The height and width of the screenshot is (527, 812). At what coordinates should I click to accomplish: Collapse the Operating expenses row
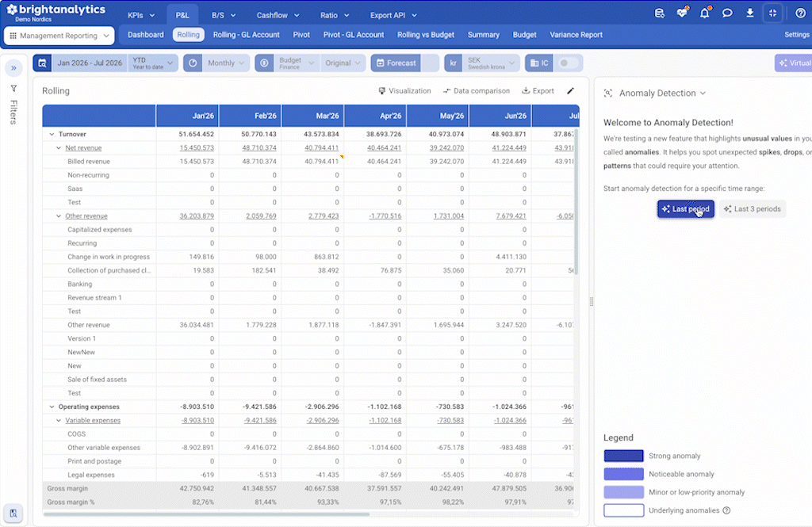(52, 407)
